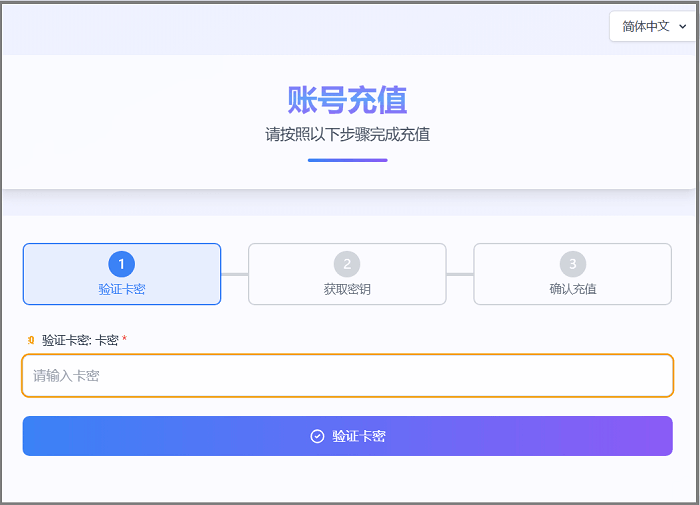Select the 确认充值 step tab
This screenshot has height=505, width=700.
[572, 274]
